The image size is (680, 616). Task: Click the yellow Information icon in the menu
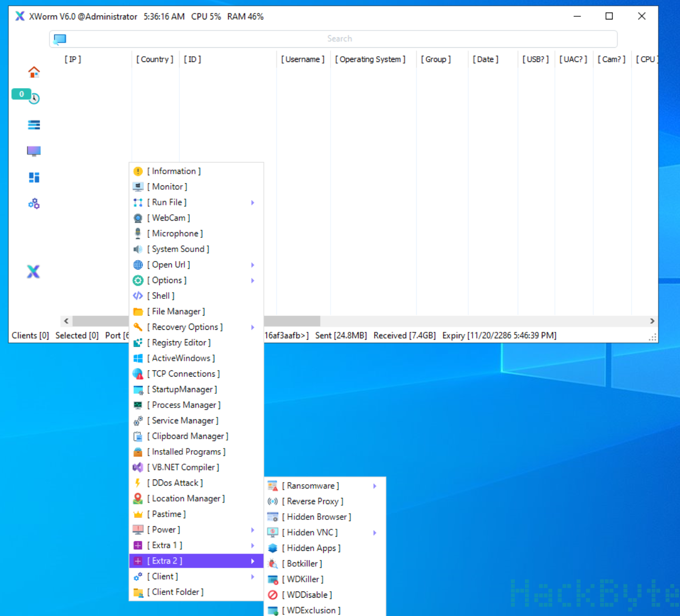138,171
